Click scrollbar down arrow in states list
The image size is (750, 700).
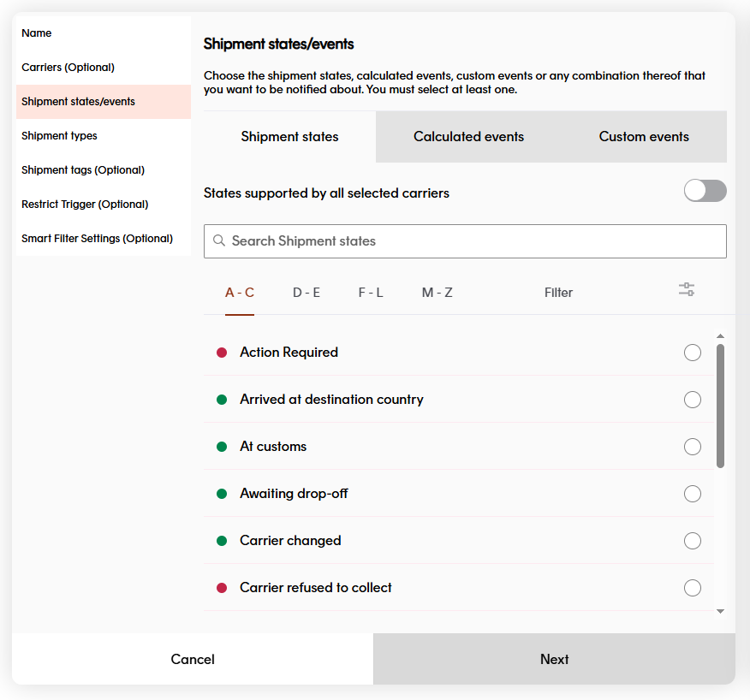[x=720, y=611]
